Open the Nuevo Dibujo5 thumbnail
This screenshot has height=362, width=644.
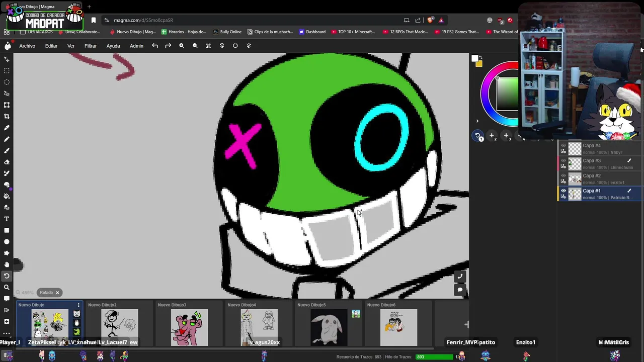pos(329,328)
